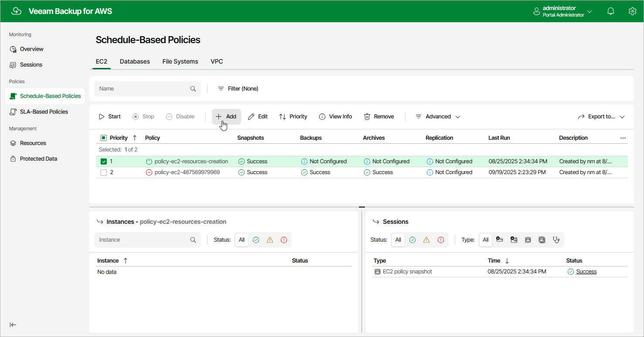644x337 pixels.
Task: Switch to the Databases tab
Action: (135, 62)
